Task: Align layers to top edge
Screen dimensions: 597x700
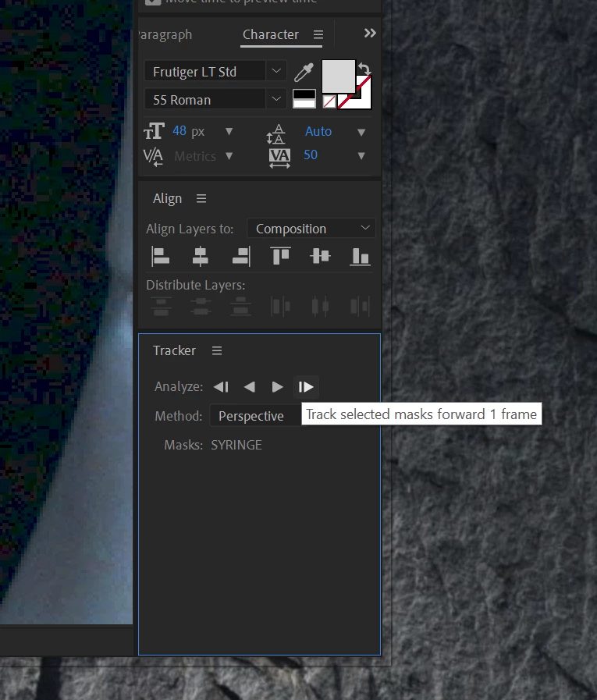Action: (x=280, y=256)
